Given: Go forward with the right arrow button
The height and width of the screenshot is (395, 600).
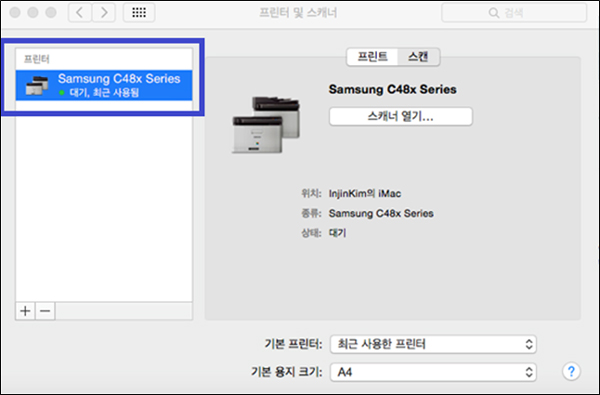Looking at the screenshot, I should (x=104, y=13).
